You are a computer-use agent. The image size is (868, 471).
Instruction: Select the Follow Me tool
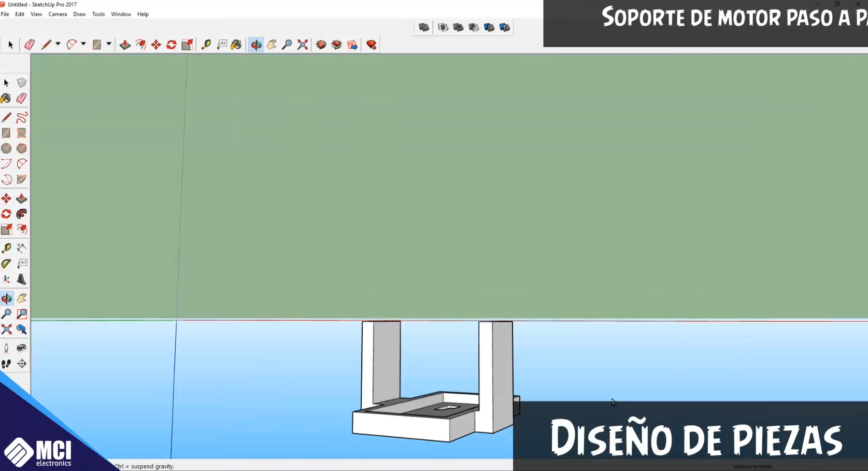click(141, 45)
